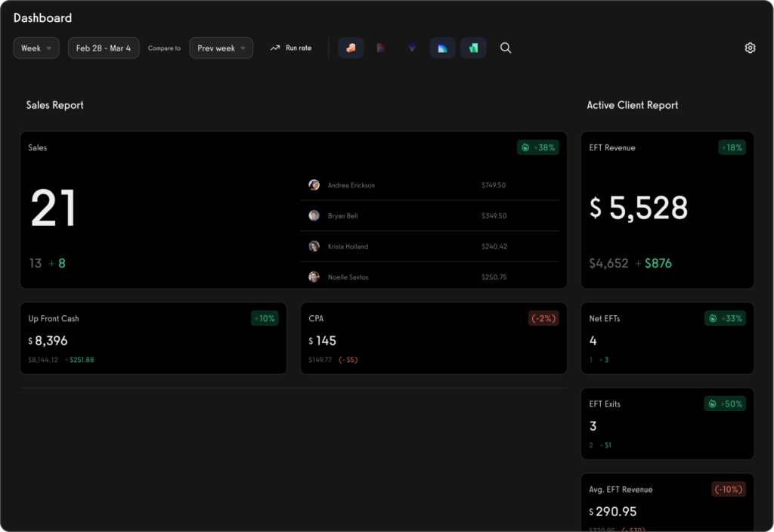This screenshot has height=532, width=774.
Task: Toggle the +18% badge on EFT Revenue card
Action: tap(731, 147)
